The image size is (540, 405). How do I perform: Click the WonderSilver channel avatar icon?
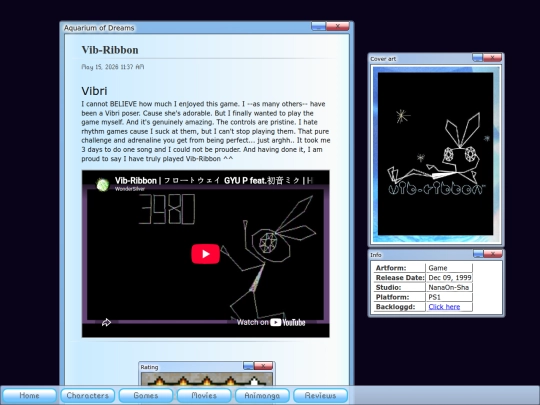click(x=103, y=184)
